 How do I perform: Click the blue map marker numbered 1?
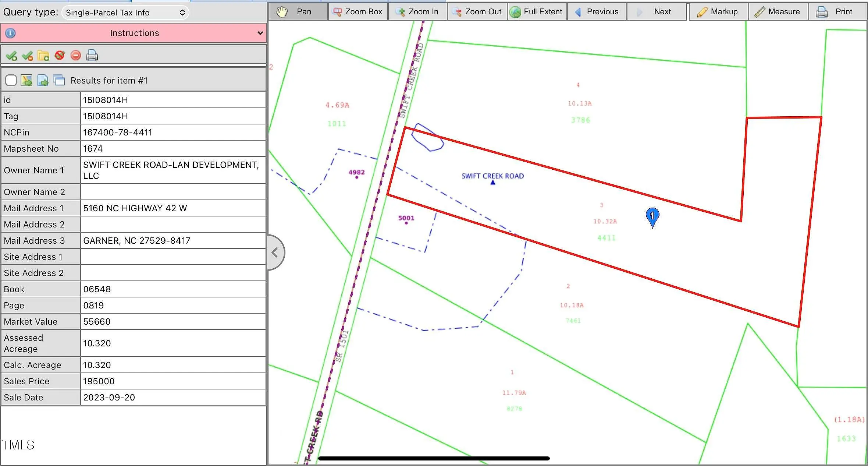pos(652,218)
